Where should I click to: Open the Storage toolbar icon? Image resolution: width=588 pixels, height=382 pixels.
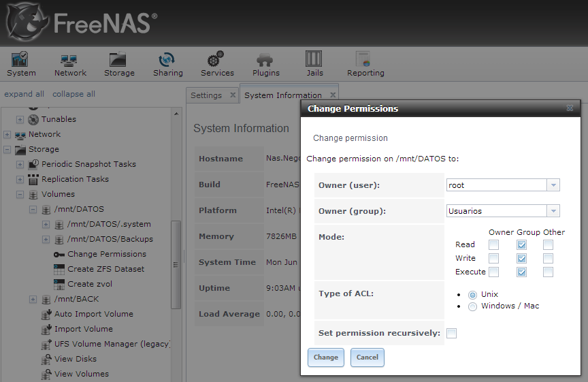point(118,59)
